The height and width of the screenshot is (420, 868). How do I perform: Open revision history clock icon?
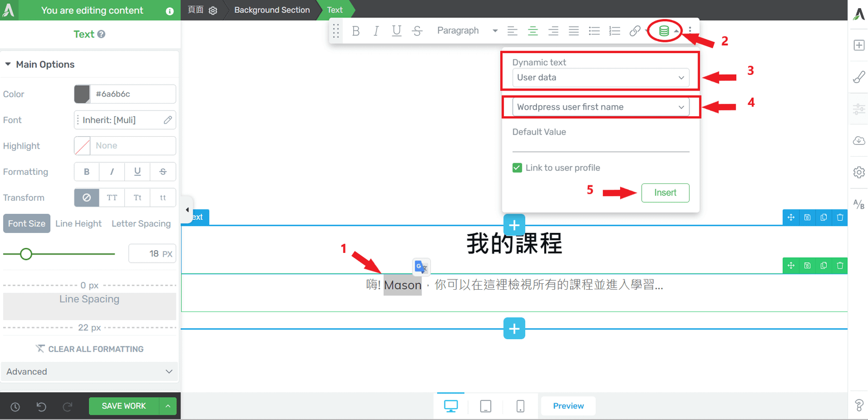pyautogui.click(x=15, y=406)
